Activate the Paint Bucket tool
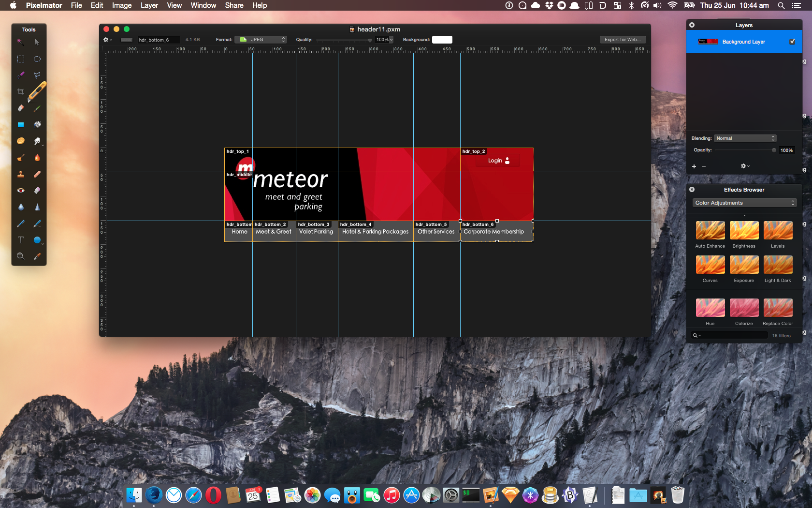 37,125
